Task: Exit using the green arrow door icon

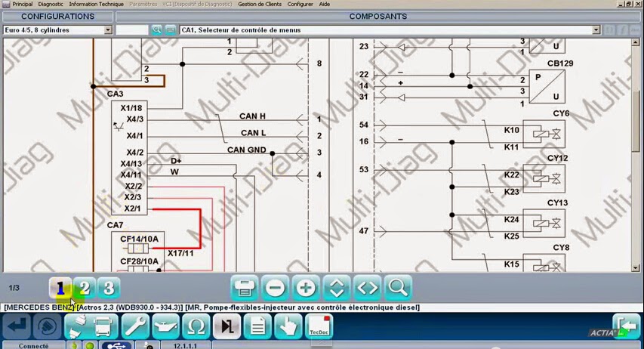Action: pos(627,326)
